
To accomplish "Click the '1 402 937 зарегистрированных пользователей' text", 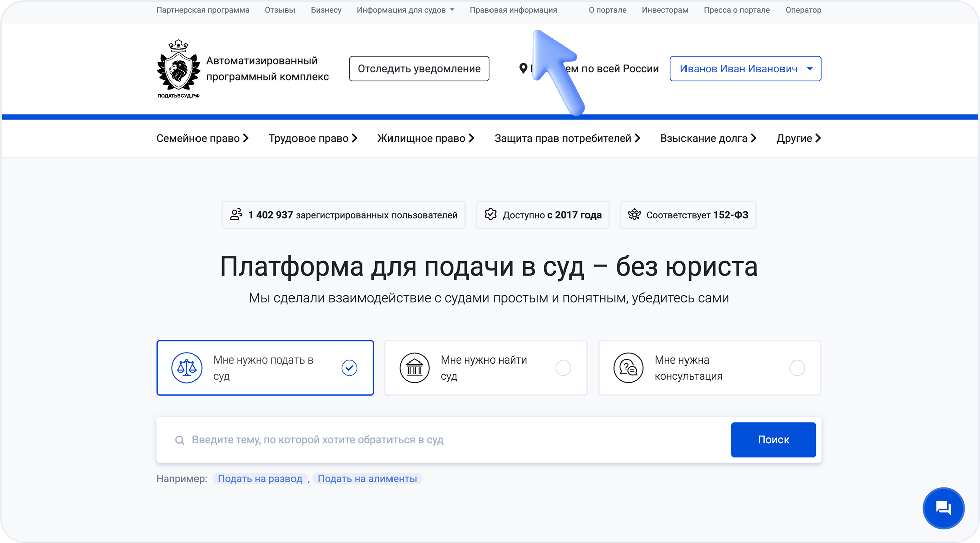I will pos(353,215).
